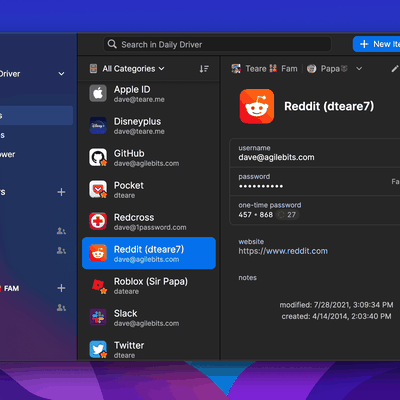Click the search magnifier icon
The height and width of the screenshot is (400, 400).
(x=112, y=44)
